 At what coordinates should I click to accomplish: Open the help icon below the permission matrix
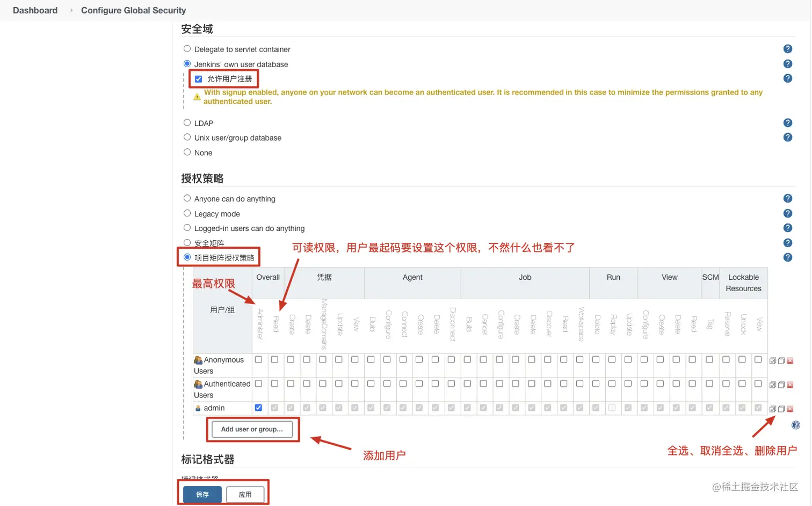[796, 425]
